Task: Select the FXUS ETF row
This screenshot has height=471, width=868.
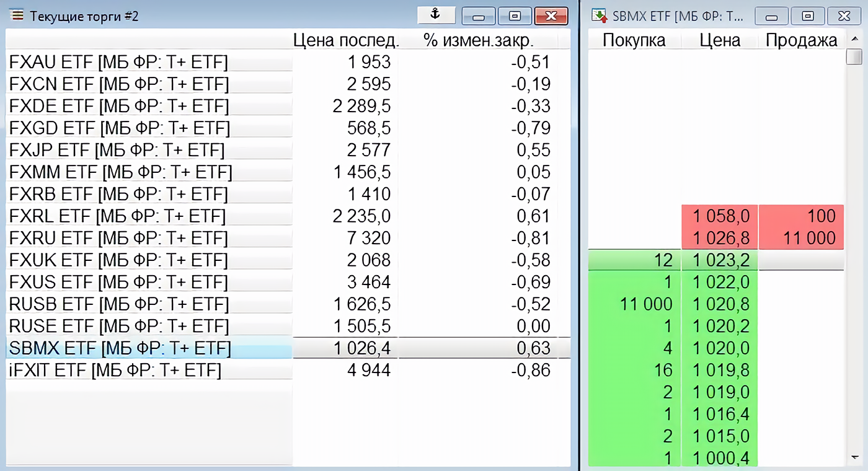Action: click(x=288, y=282)
